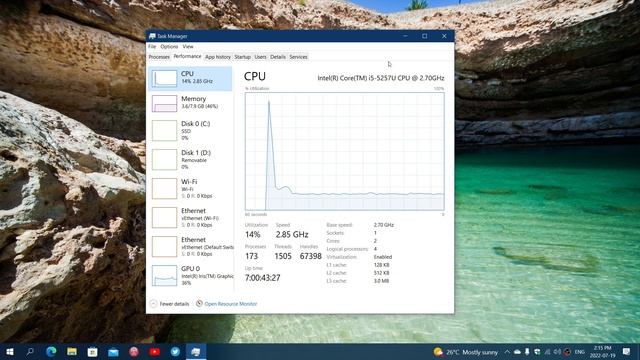The height and width of the screenshot is (360, 640).
Task: Open Resource Monitor link
Action: tap(231, 304)
